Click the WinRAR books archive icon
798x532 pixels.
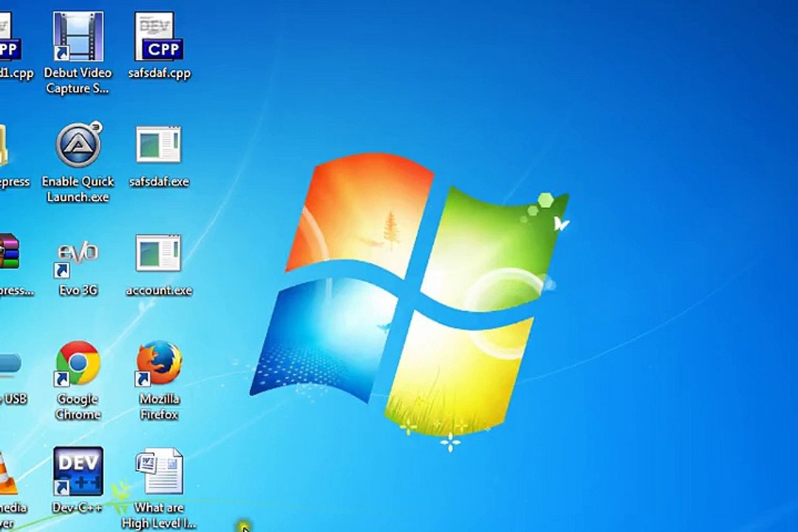click(x=8, y=253)
